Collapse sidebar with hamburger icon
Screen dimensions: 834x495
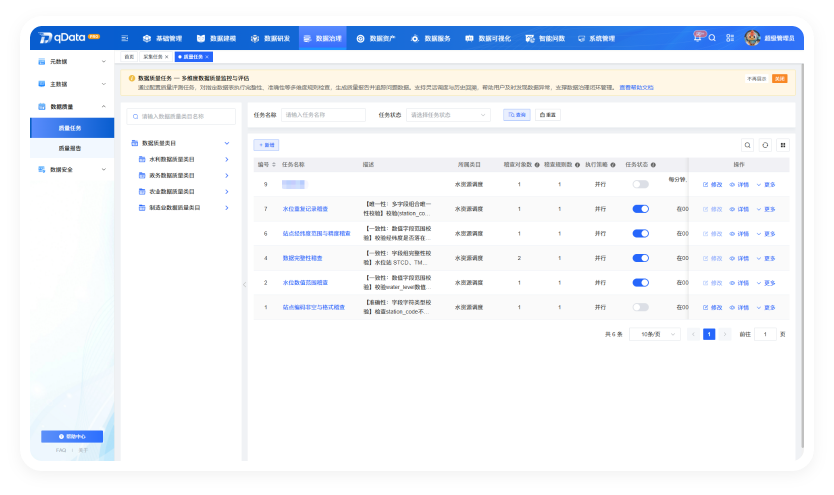pos(124,38)
